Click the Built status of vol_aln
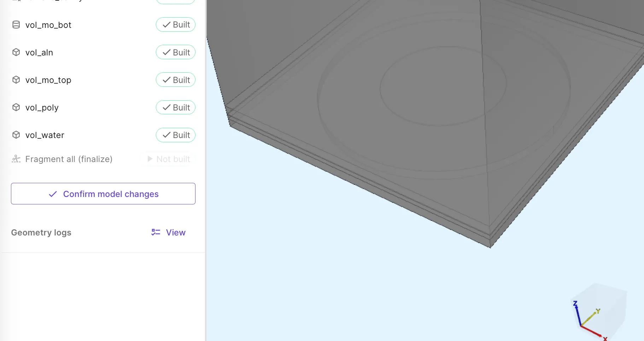The width and height of the screenshot is (644, 341). (x=176, y=52)
